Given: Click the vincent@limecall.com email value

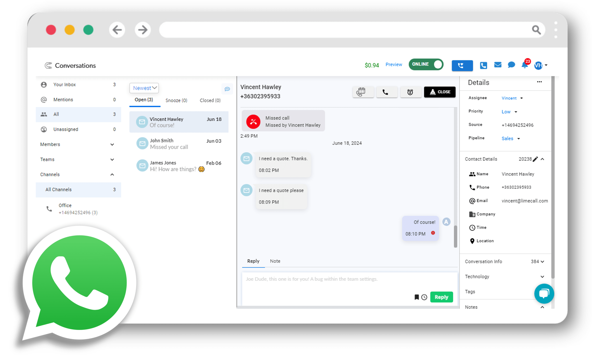Looking at the screenshot, I should pos(525,201).
